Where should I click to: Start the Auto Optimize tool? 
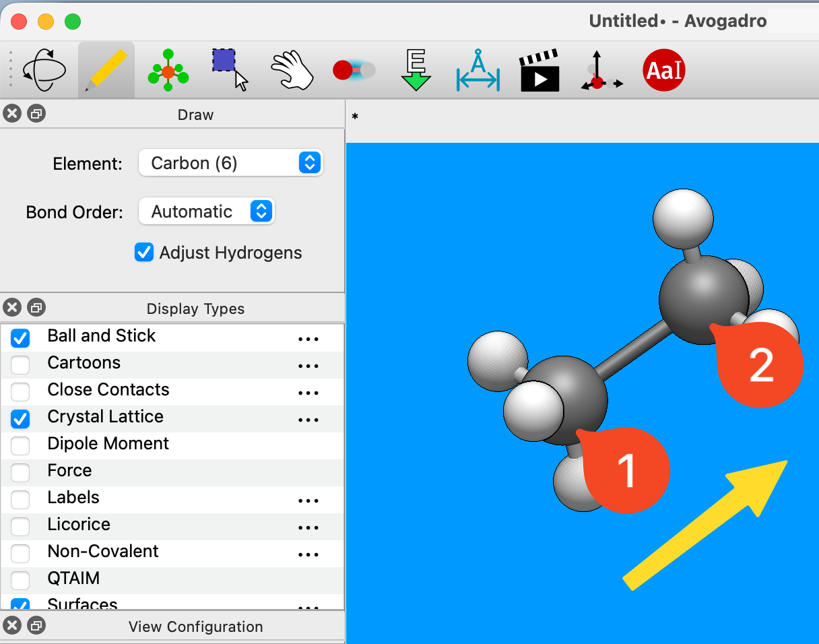click(x=416, y=71)
